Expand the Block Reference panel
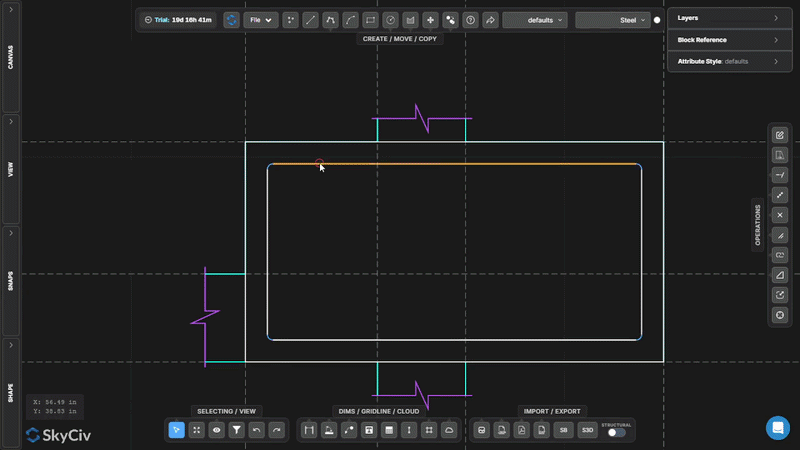The image size is (800, 450). 730,40
